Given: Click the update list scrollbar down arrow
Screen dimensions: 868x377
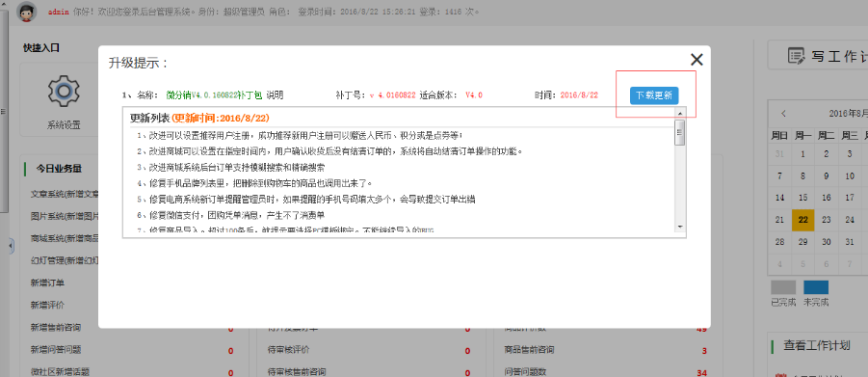Looking at the screenshot, I should click(680, 227).
